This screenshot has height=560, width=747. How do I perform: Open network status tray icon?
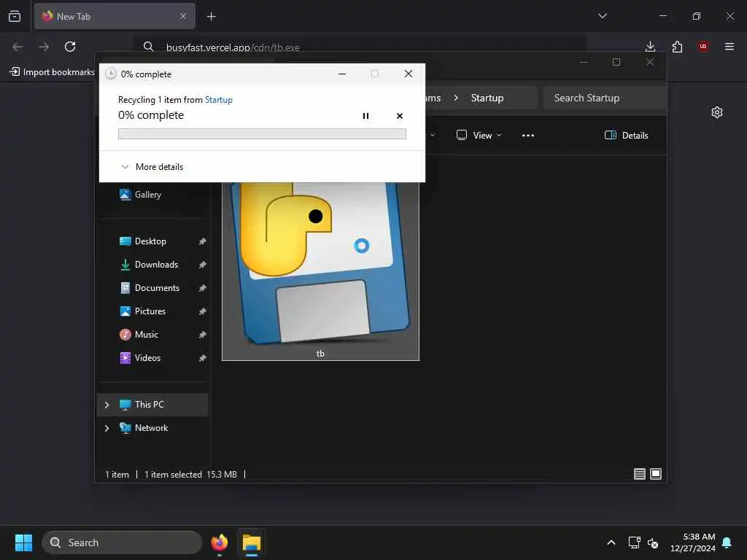tap(634, 542)
